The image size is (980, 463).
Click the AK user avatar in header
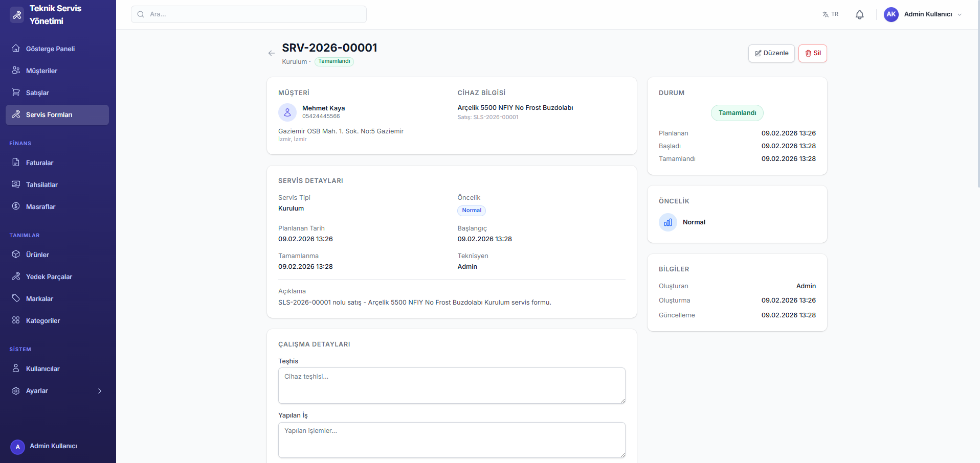tap(891, 14)
